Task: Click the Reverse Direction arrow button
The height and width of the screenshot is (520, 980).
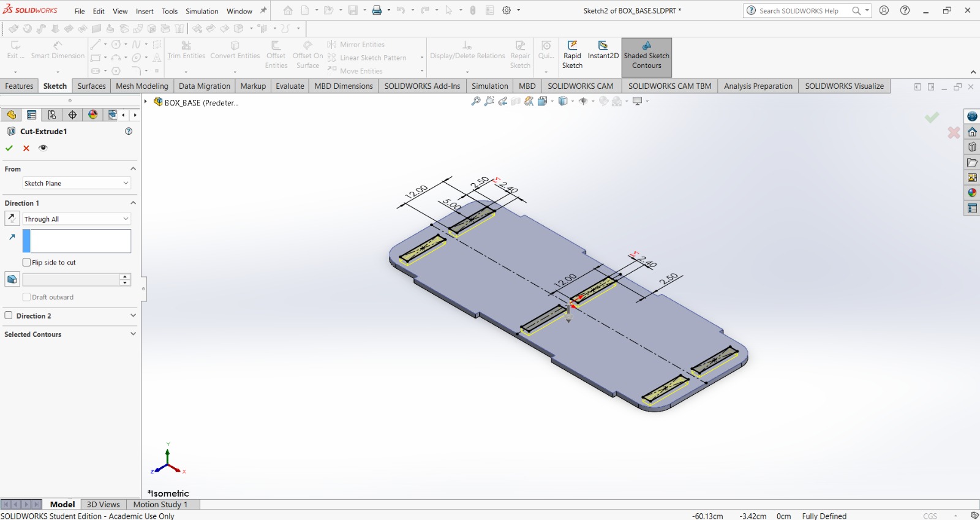Action: 12,218
